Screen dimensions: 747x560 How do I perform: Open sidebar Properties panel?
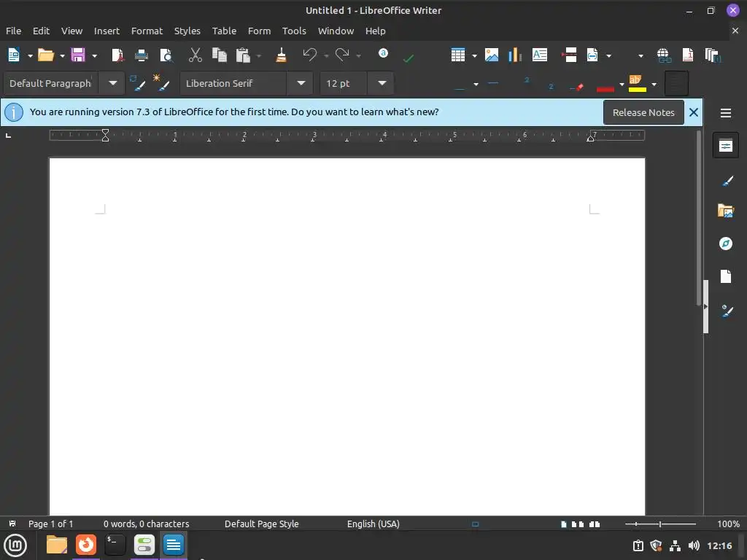(x=726, y=146)
